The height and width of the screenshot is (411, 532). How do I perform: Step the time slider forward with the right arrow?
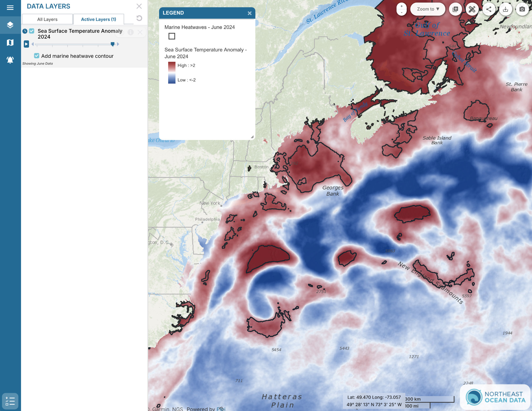coord(118,44)
